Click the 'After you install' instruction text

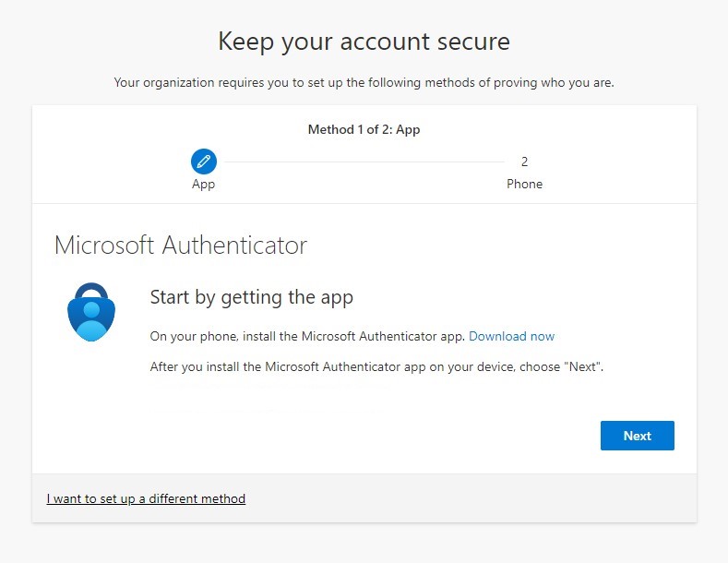pos(376,367)
